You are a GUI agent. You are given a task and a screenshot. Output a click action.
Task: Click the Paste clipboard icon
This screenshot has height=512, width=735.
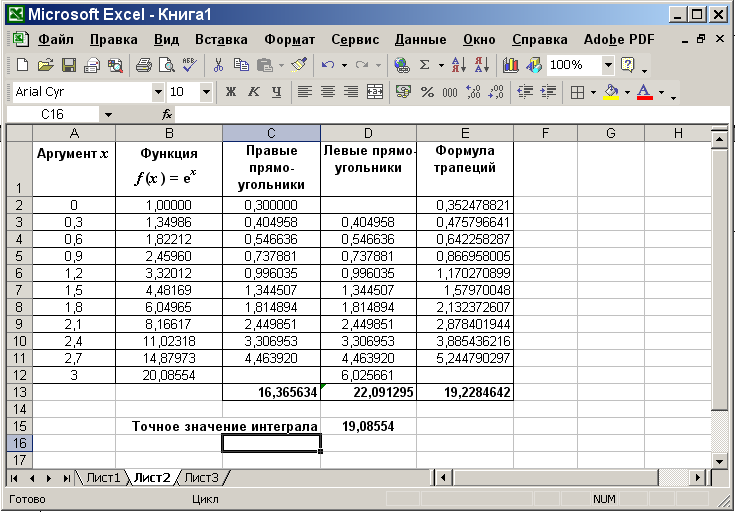click(265, 65)
